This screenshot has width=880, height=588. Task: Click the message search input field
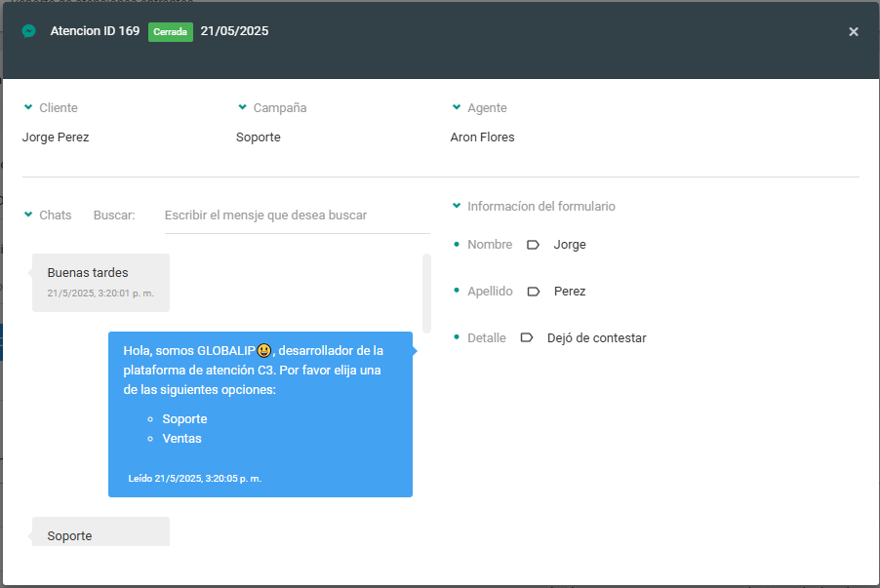(x=296, y=216)
